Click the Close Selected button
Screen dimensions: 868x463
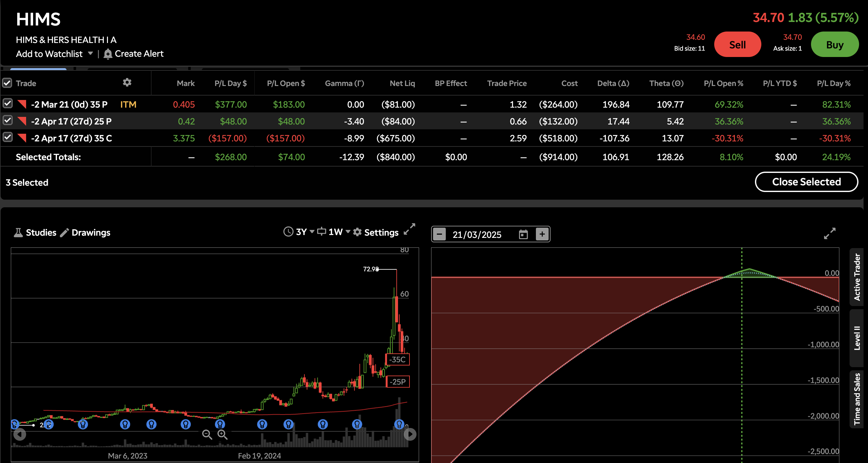(806, 182)
